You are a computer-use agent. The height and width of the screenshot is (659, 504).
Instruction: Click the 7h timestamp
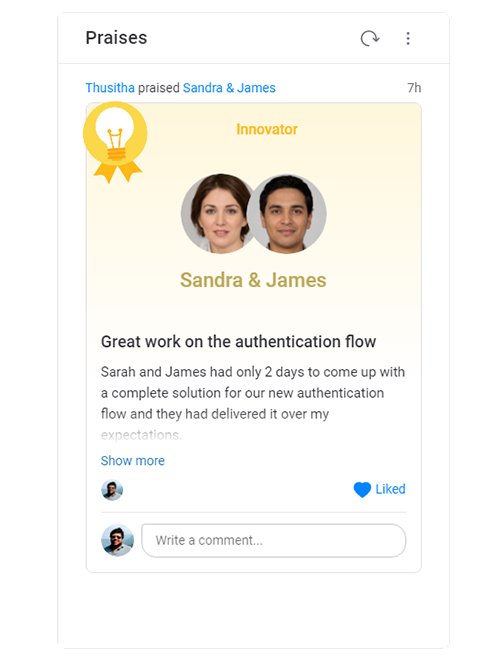coord(414,88)
